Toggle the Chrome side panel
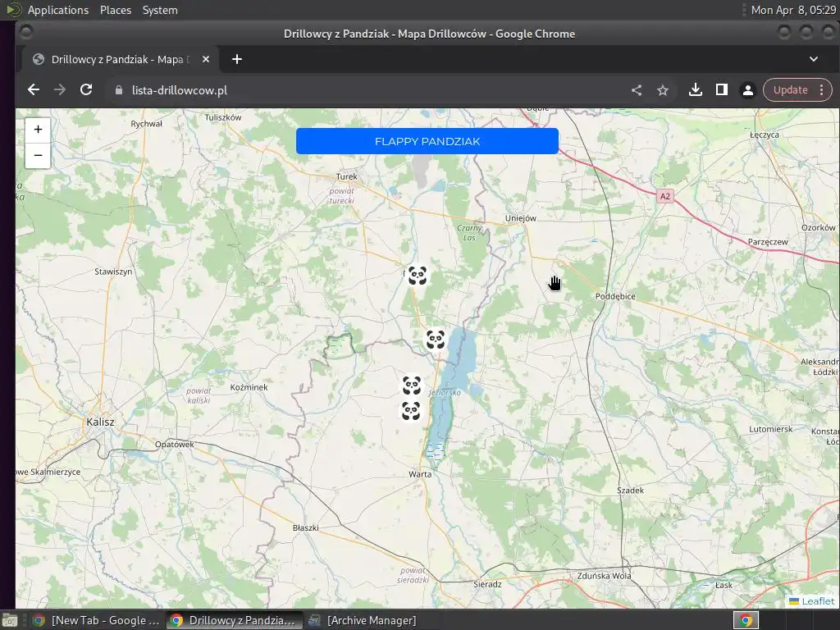Image resolution: width=840 pixels, height=630 pixels. click(x=722, y=90)
